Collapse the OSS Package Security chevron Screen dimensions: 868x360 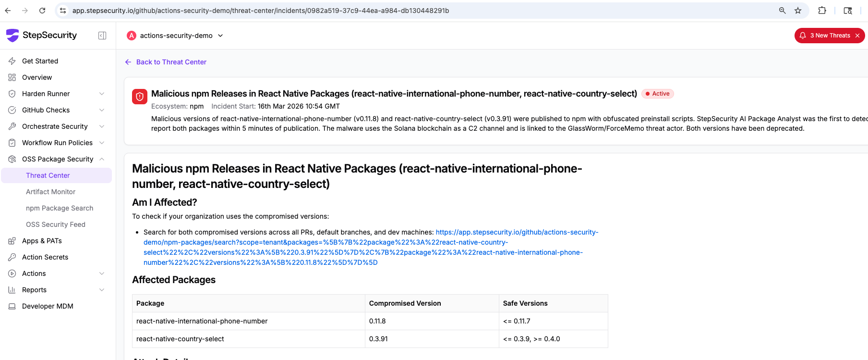102,159
